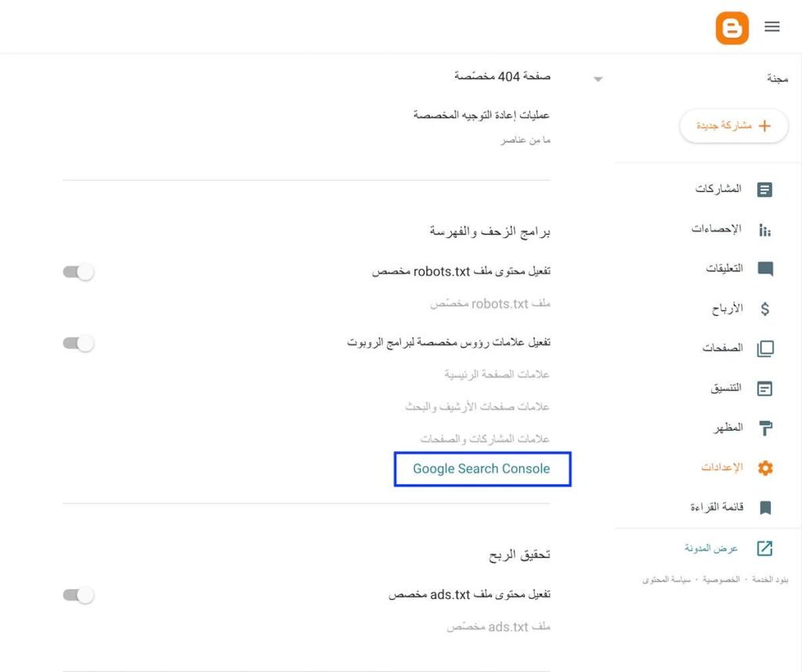Click the Theme (المظهر) paint roller icon
The image size is (802, 672).
click(765, 428)
